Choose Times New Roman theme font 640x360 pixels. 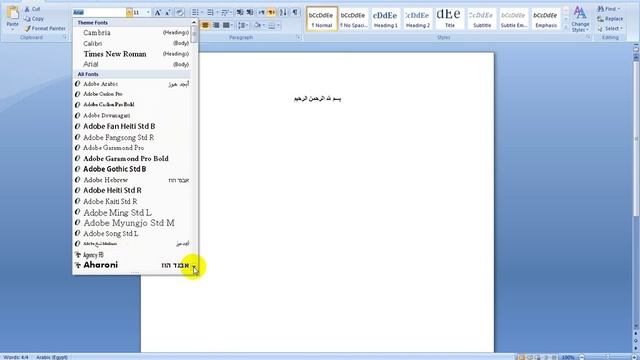pyautogui.click(x=132, y=54)
